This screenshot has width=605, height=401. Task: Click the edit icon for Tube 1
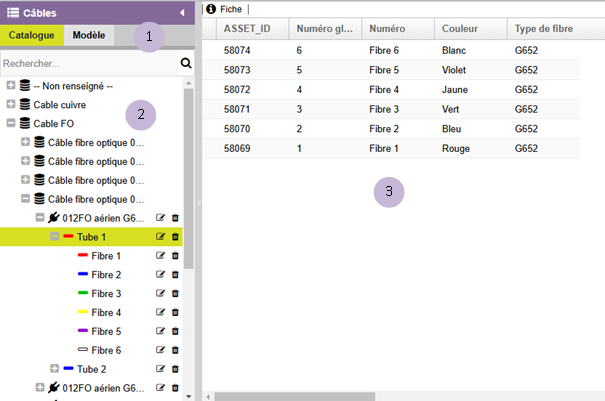(160, 237)
